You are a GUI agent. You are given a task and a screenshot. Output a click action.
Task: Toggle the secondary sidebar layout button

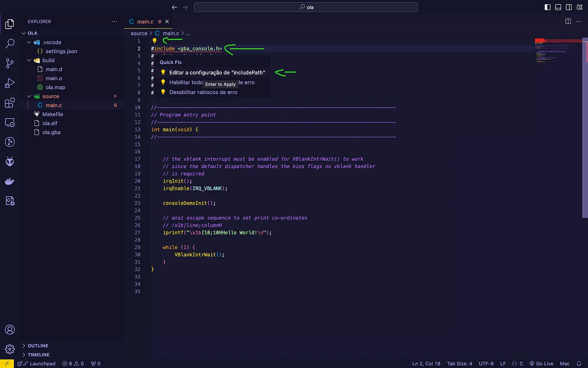pyautogui.click(x=569, y=7)
